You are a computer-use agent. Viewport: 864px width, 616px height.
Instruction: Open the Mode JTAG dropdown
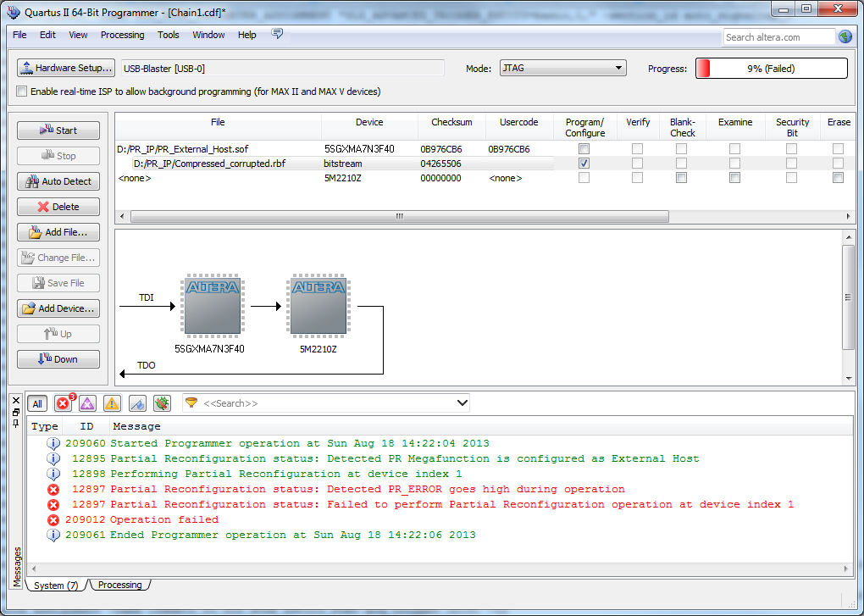tap(562, 68)
